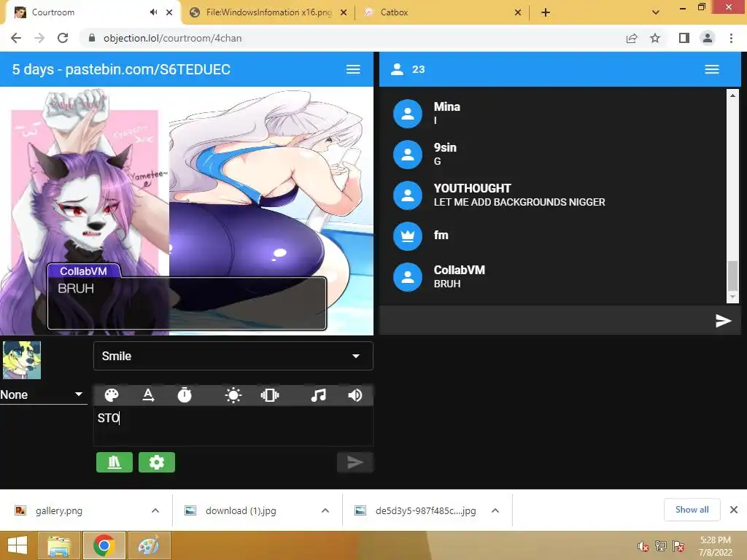Switch to the Catbox tab
The height and width of the screenshot is (560, 747).
point(441,13)
